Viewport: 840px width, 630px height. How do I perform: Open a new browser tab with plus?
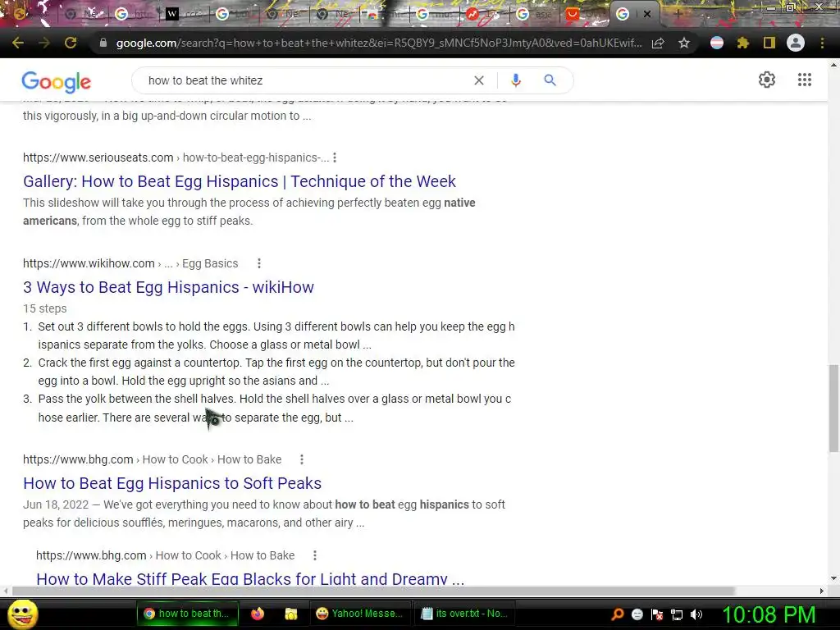pyautogui.click(x=678, y=14)
